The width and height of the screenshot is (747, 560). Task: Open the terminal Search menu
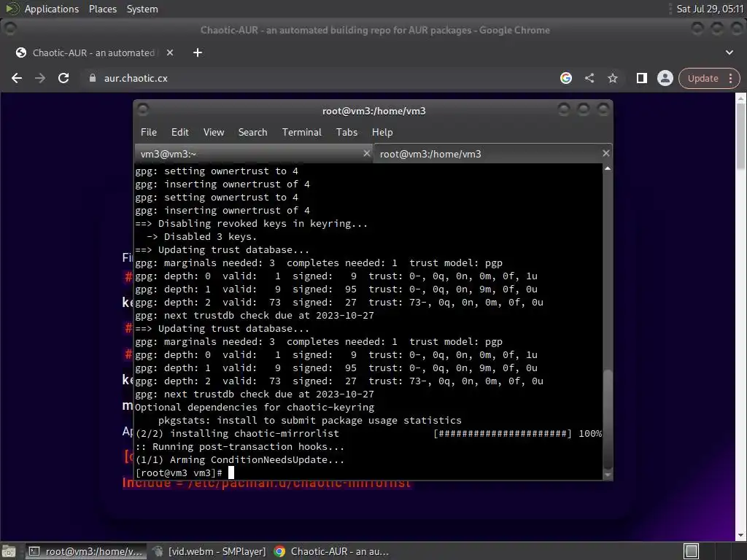[252, 133]
